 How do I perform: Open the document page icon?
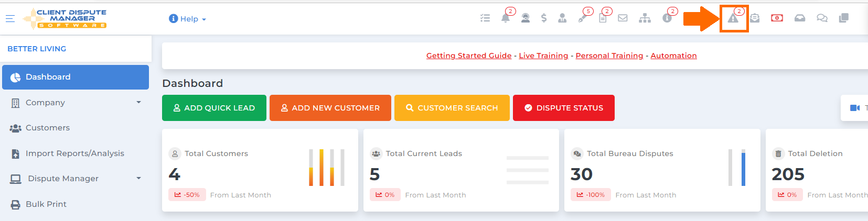603,18
